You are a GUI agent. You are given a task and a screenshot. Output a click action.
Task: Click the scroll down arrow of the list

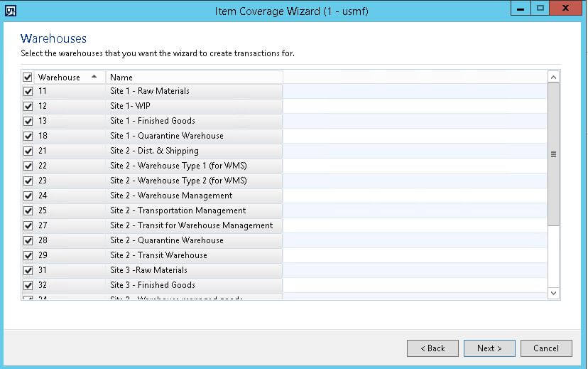[554, 292]
